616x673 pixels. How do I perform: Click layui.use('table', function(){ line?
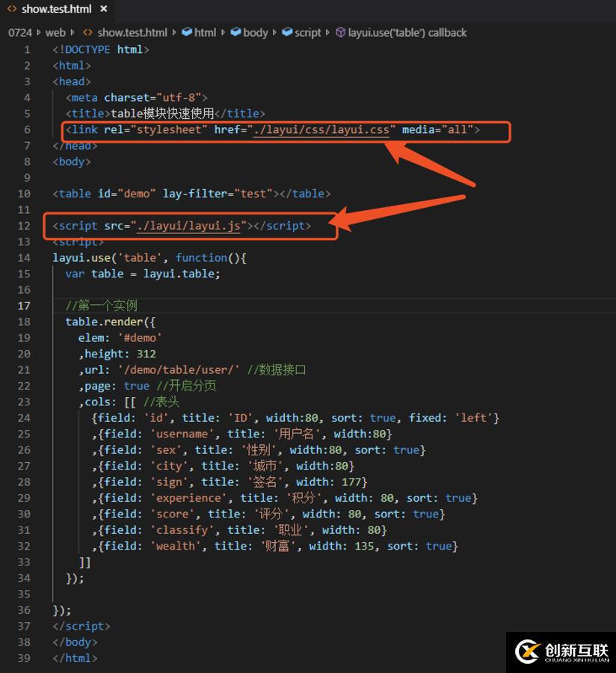click(x=150, y=258)
